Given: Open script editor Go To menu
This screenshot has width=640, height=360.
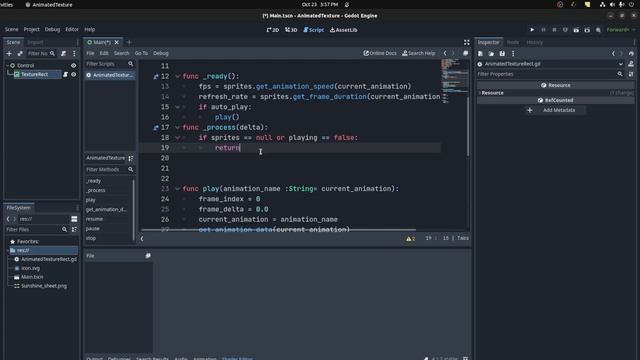Looking at the screenshot, I should pyautogui.click(x=141, y=53).
